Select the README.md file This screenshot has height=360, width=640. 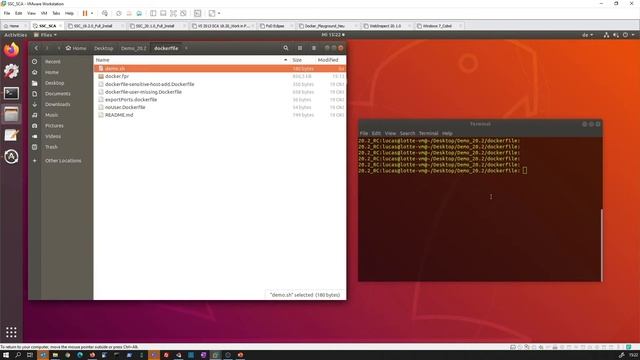click(x=220, y=115)
